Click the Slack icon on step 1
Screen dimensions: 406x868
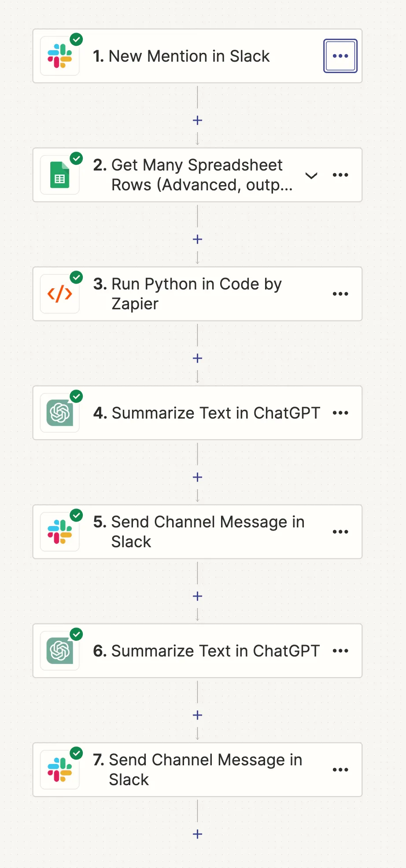tap(60, 56)
